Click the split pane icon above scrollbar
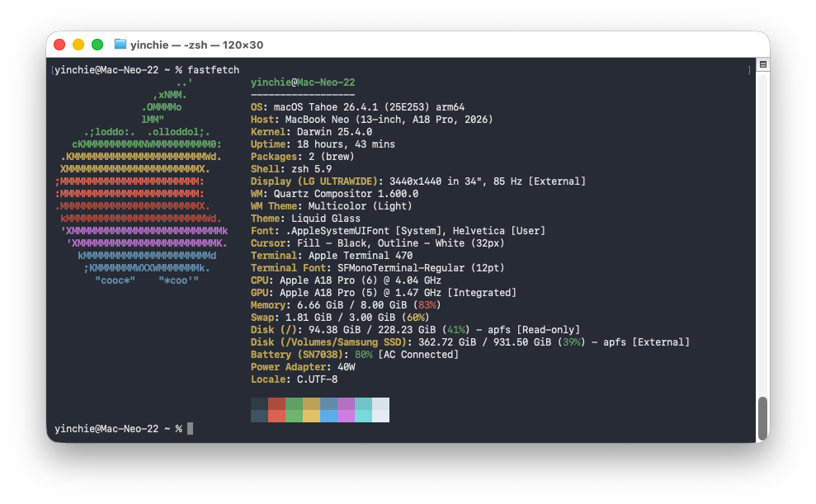The height and width of the screenshot is (504, 816). pos(763,64)
